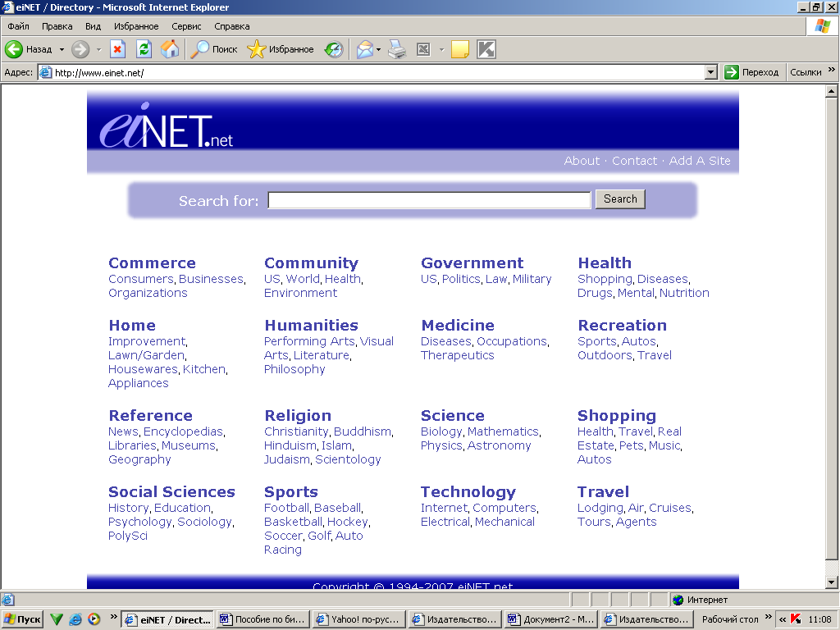840x630 pixels.
Task: Open the Избранное menu
Action: (x=136, y=26)
